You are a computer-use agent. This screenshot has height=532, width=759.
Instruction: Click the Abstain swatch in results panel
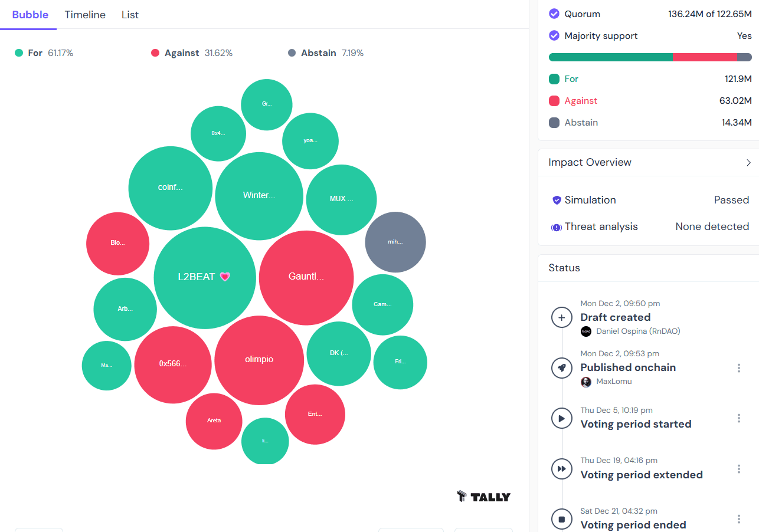pos(554,123)
